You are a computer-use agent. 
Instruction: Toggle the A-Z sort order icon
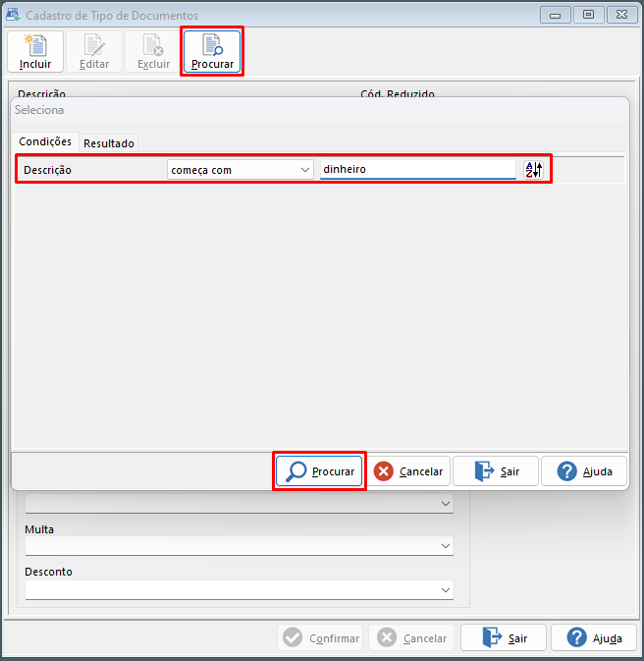pos(534,170)
